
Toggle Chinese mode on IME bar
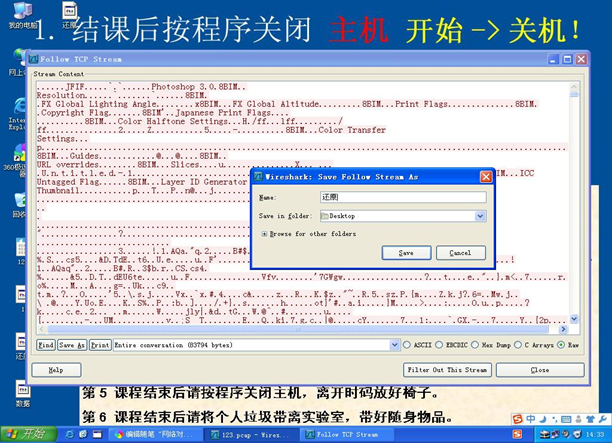coord(530,419)
